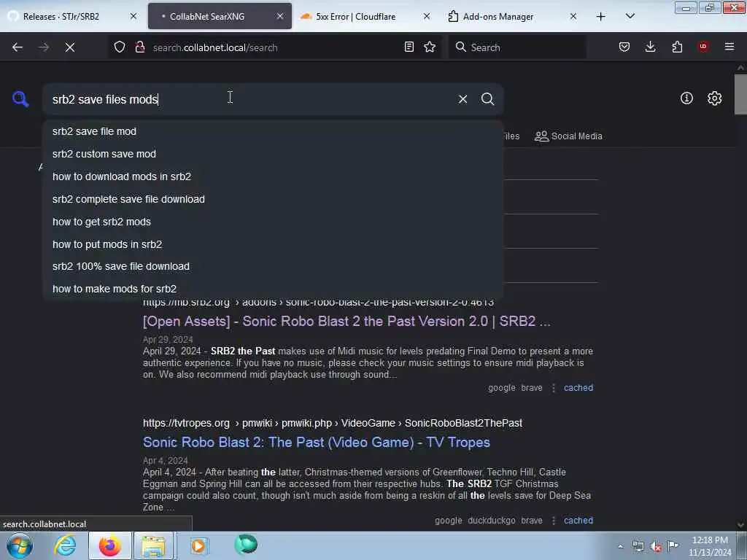
Task: Open Windows Explorer folder taskbar icon
Action: click(x=153, y=545)
